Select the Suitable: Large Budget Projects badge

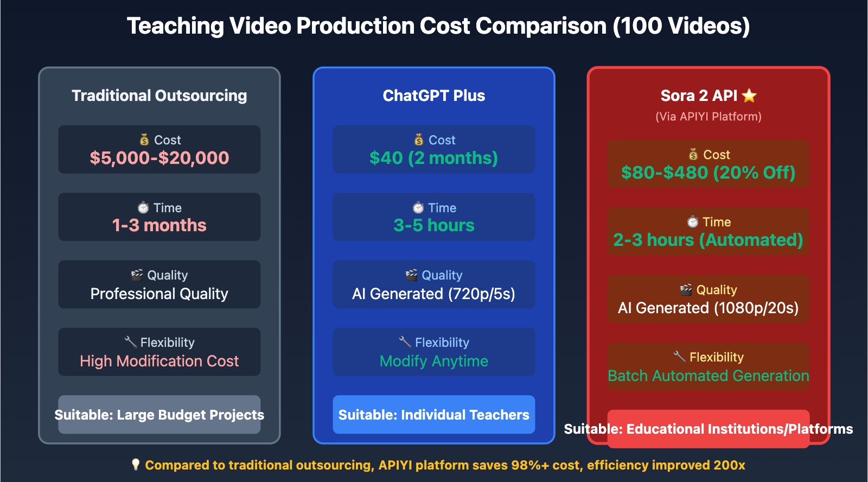click(159, 415)
